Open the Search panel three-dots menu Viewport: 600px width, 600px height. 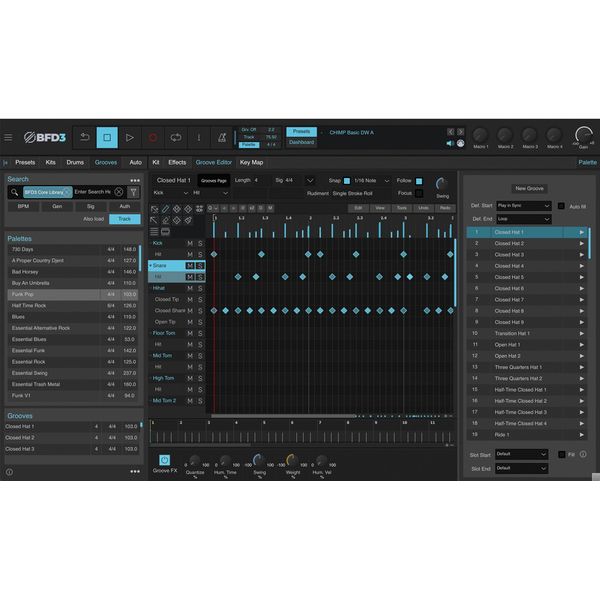click(x=135, y=180)
